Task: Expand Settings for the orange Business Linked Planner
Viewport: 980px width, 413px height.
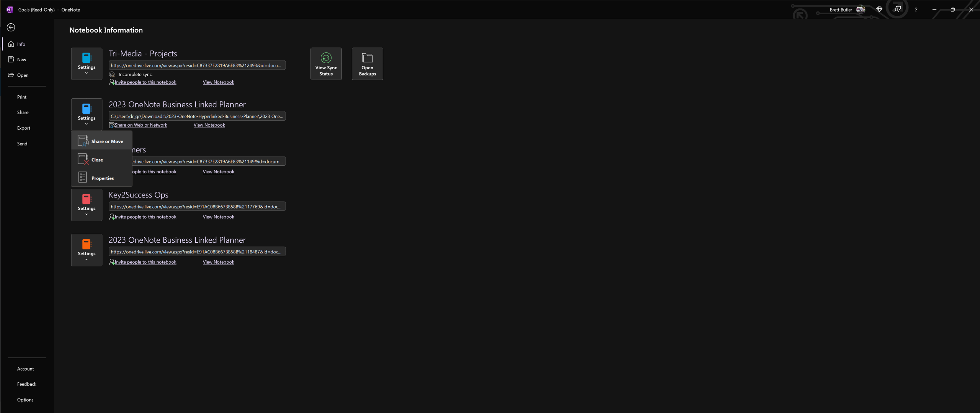Action: (x=87, y=250)
